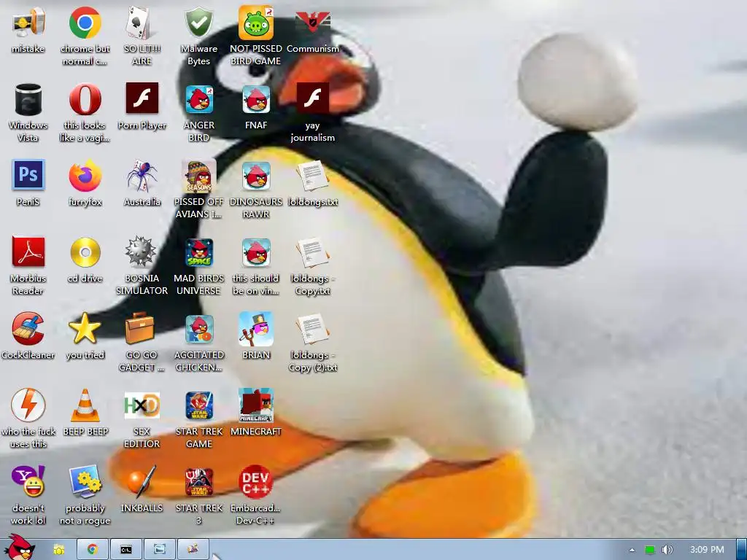Open the green battery tray icon
The height and width of the screenshot is (560, 747).
(x=650, y=550)
